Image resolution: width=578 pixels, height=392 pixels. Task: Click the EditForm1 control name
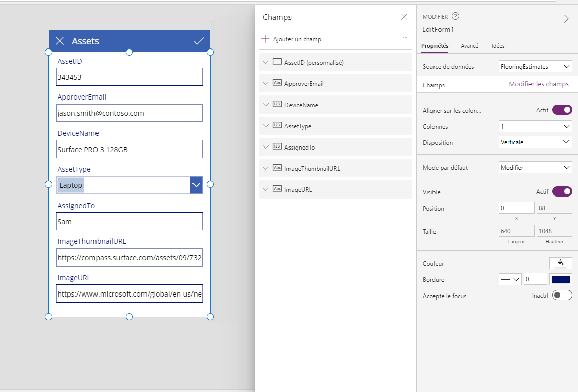click(x=438, y=29)
